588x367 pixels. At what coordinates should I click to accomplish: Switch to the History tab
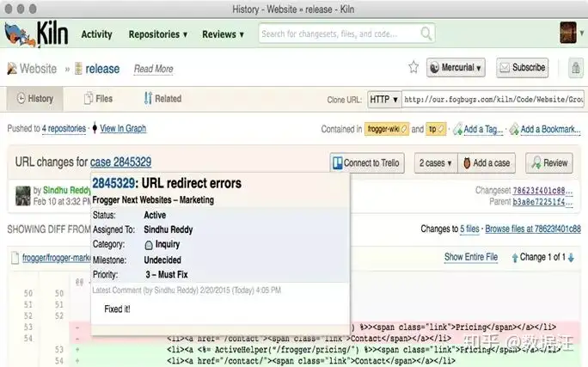point(35,99)
